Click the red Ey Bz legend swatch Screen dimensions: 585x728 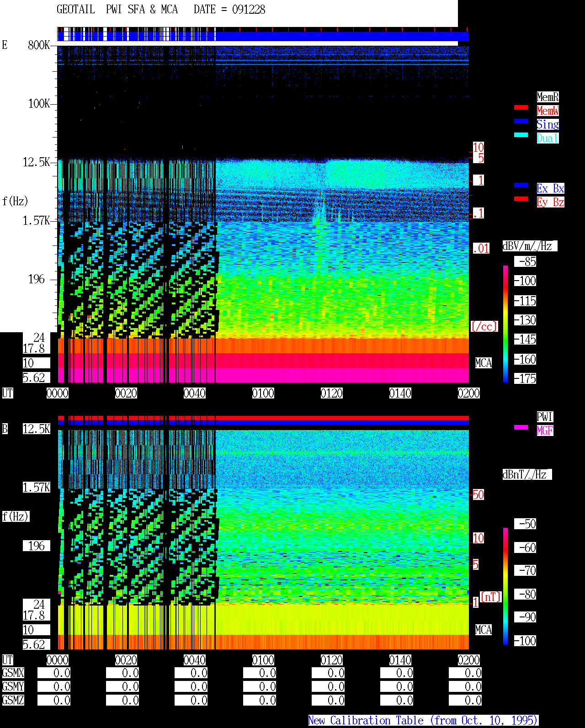click(x=521, y=199)
